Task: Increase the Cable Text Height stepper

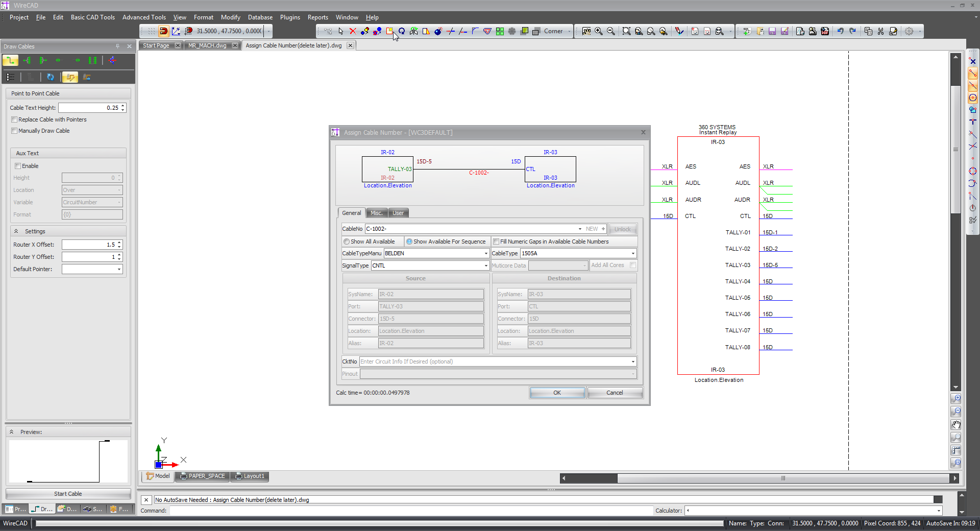Action: (x=123, y=106)
